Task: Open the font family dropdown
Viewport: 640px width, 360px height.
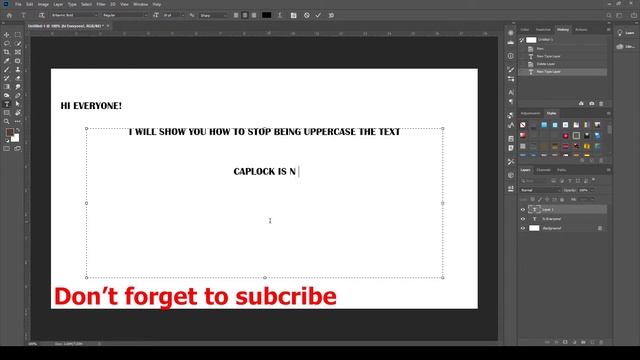Action: (74, 16)
